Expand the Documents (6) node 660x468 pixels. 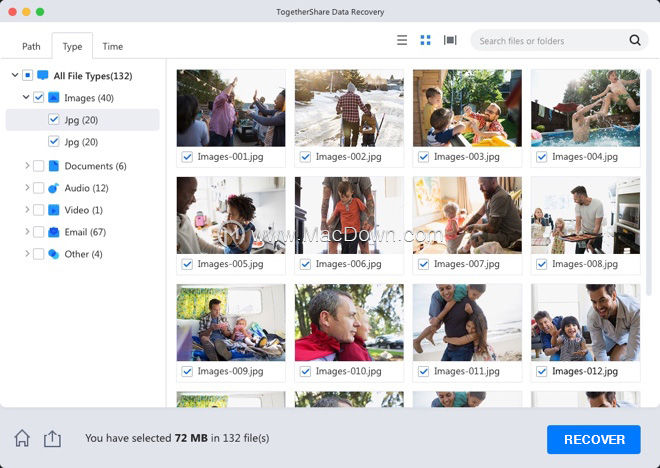point(27,166)
